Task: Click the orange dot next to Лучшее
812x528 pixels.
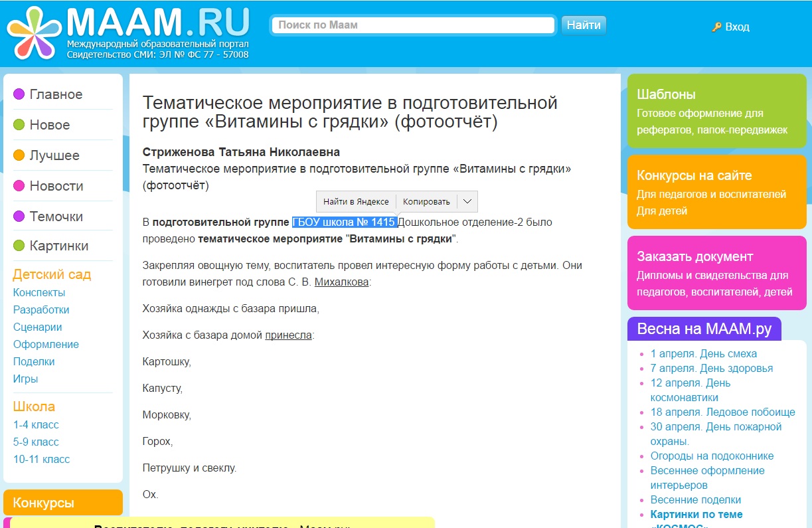Action: tap(19, 155)
